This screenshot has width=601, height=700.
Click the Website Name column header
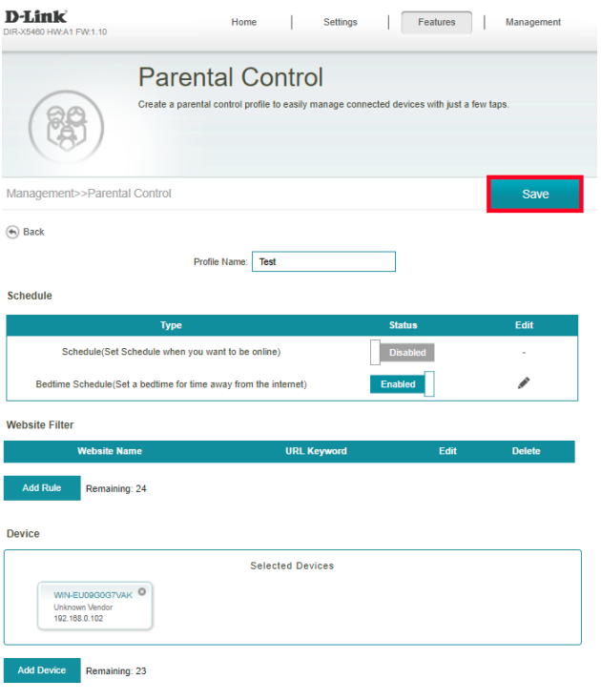(x=110, y=451)
